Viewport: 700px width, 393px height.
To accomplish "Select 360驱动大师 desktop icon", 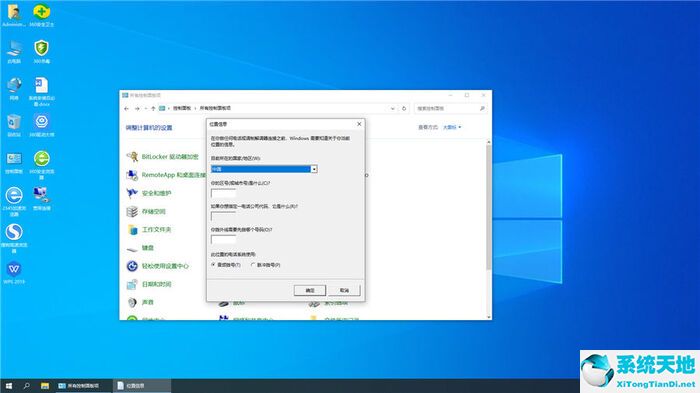I will [x=42, y=125].
